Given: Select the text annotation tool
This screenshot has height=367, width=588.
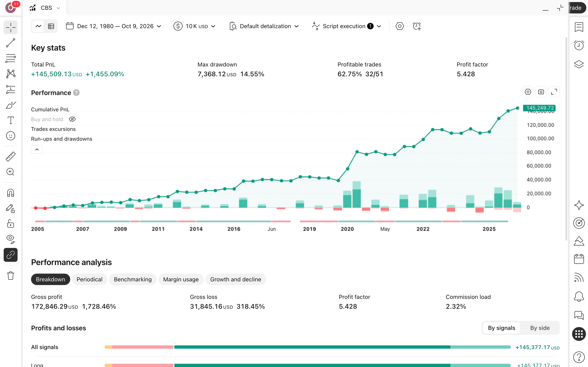Looking at the screenshot, I should tap(11, 120).
